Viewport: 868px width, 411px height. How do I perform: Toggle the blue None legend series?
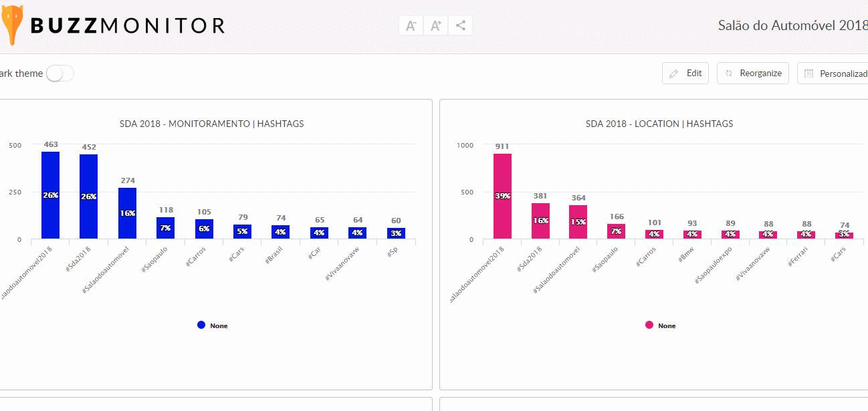[212, 325]
